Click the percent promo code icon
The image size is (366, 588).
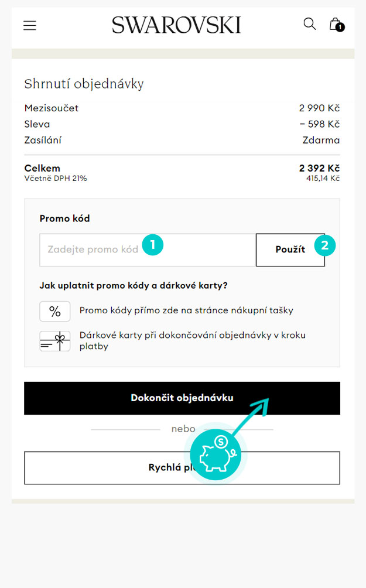tap(54, 311)
